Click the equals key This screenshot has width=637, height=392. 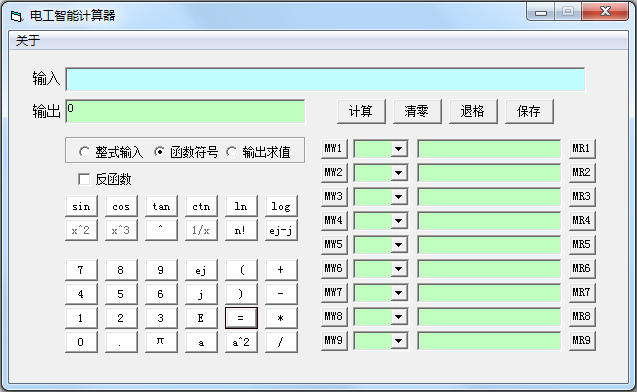(x=241, y=318)
